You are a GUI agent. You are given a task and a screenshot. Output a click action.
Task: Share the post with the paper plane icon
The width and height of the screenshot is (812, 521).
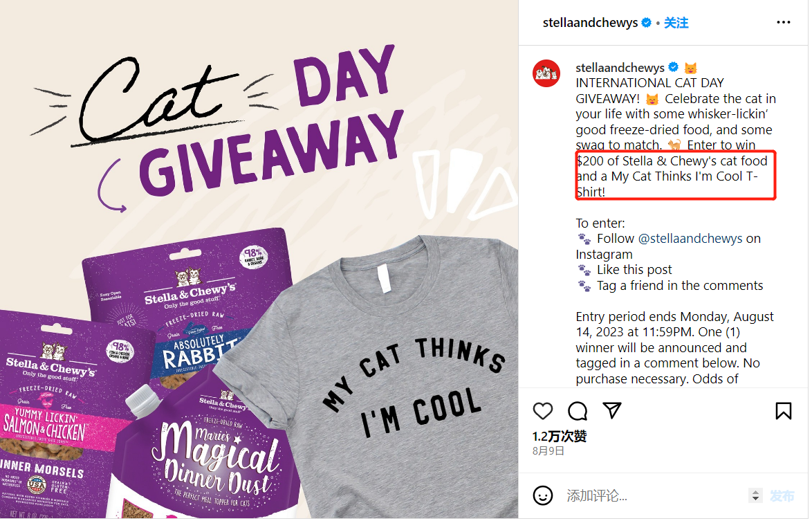pos(611,410)
